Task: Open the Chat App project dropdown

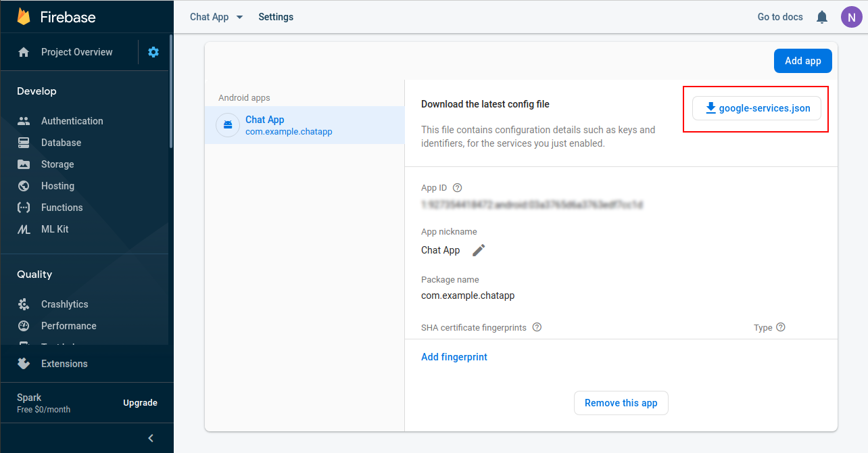Action: 216,17
